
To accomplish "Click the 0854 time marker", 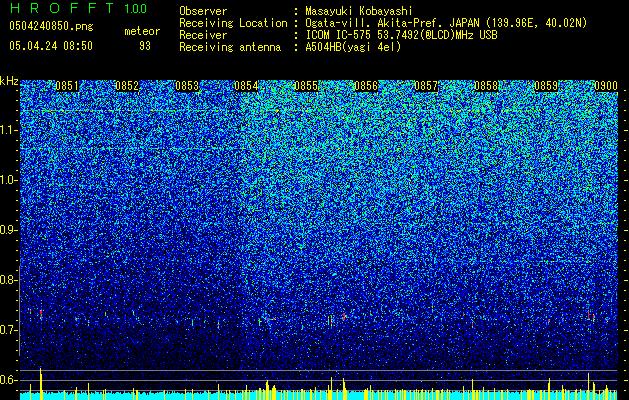I will pyautogui.click(x=246, y=86).
